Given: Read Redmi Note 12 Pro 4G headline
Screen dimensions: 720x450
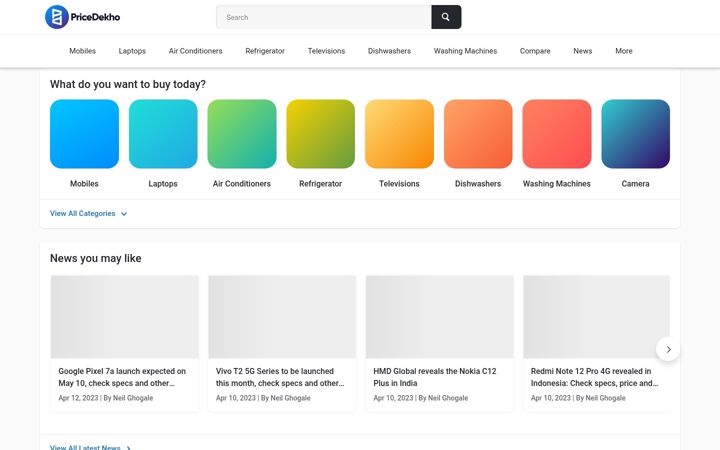Looking at the screenshot, I should [x=595, y=377].
